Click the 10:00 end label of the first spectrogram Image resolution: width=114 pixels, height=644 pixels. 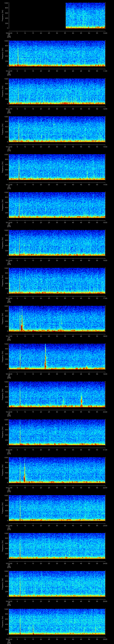pyautogui.click(x=105, y=33)
